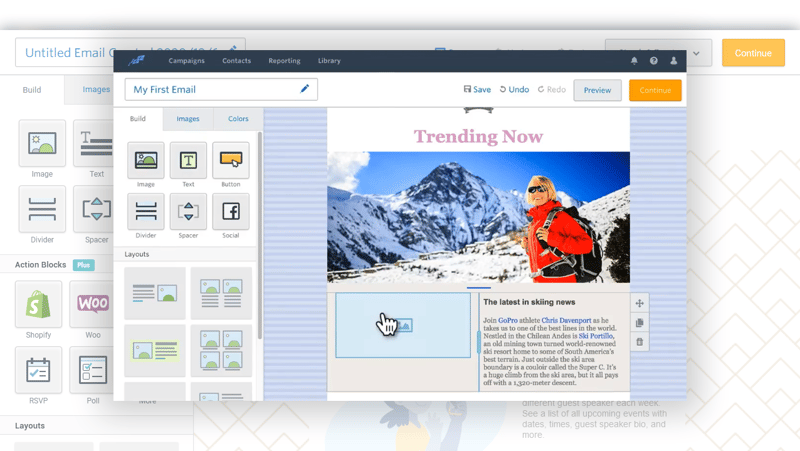Image resolution: width=800 pixels, height=451 pixels.
Task: Choose the two-column image-over-text layout
Action: (x=221, y=293)
